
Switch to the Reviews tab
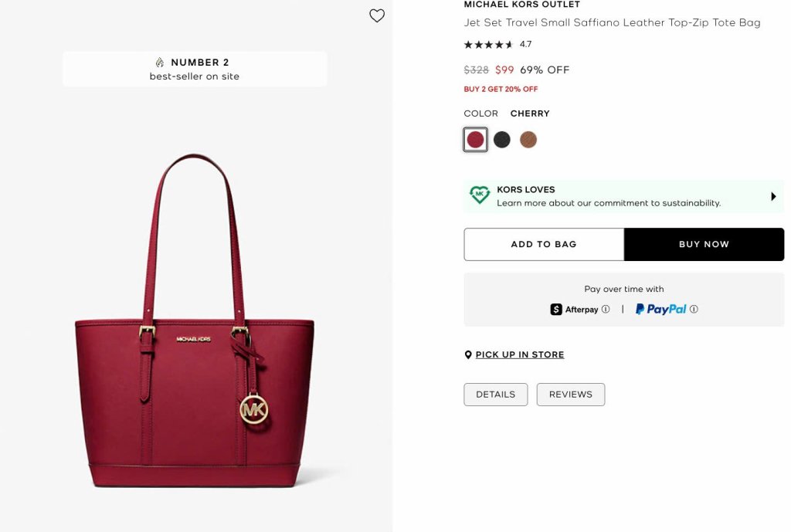coord(570,395)
